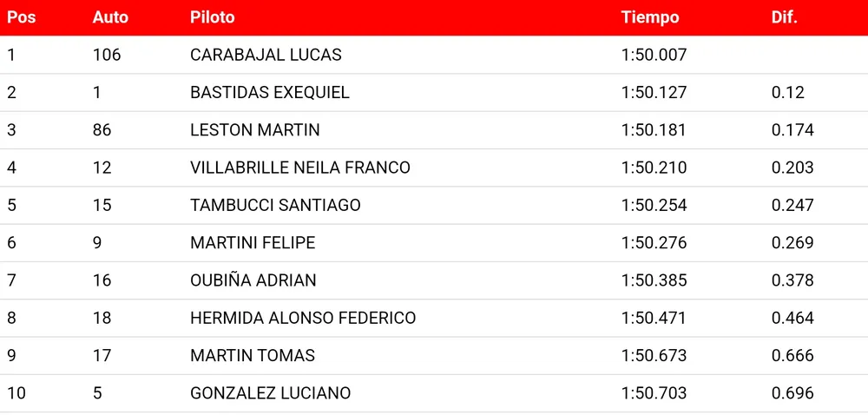
Task: Select the LESTON MARTIN row name
Action: pos(255,130)
